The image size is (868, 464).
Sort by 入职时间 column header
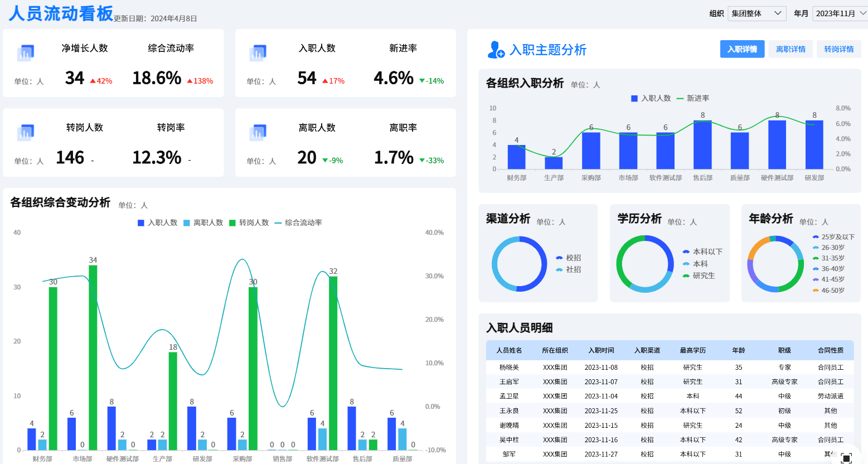point(601,350)
